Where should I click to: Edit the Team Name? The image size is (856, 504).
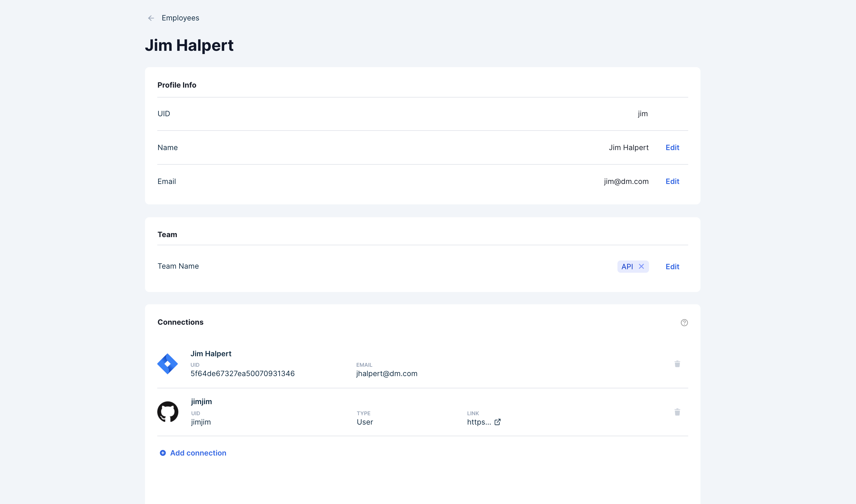click(x=672, y=267)
